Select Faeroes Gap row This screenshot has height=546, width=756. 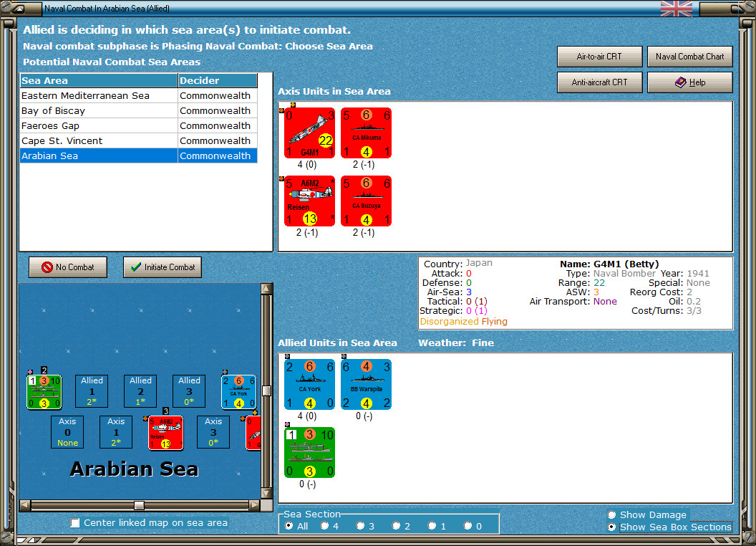tap(138, 125)
